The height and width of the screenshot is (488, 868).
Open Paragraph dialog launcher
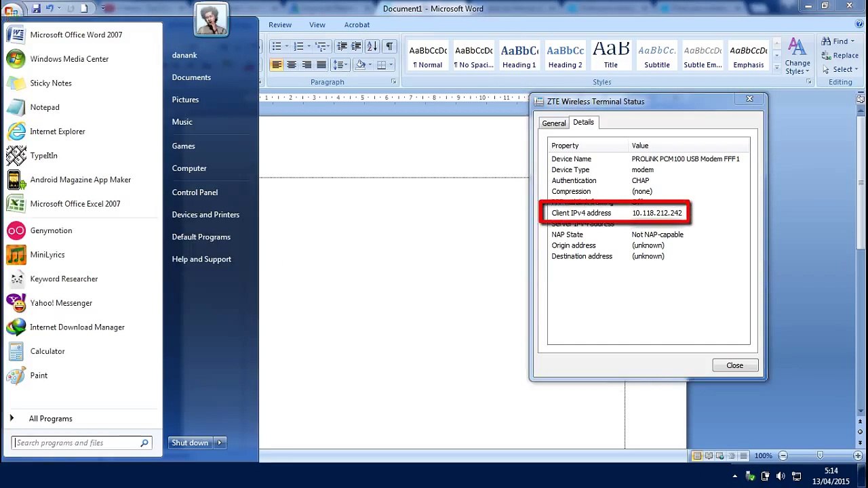(x=393, y=82)
